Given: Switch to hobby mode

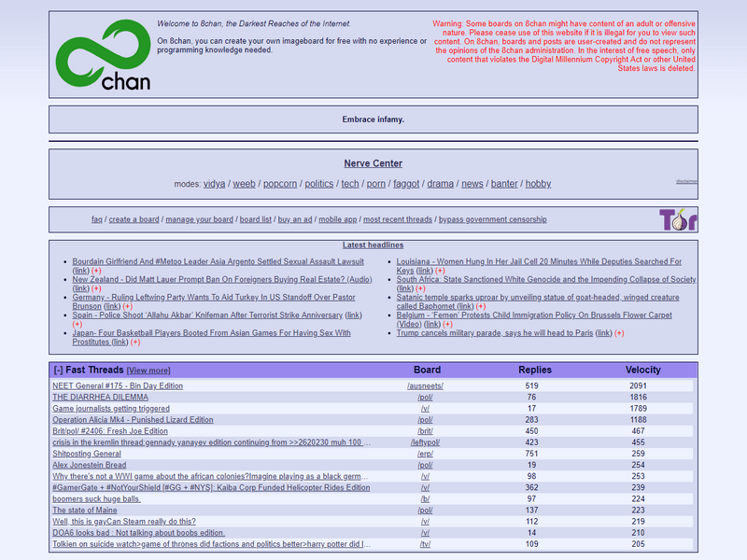Looking at the screenshot, I should 538,184.
